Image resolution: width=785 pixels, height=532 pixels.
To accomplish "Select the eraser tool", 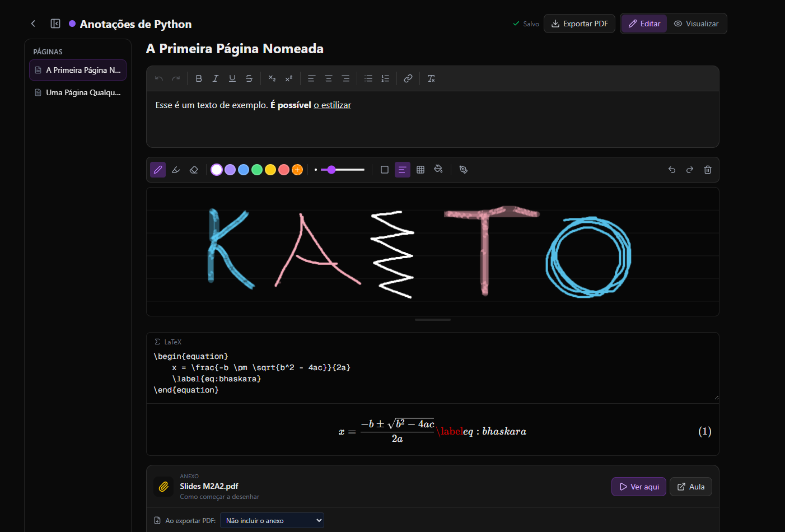I will pos(194,170).
